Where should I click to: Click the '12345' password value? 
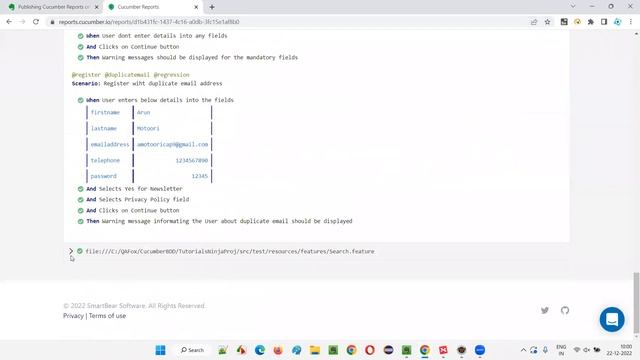coord(200,176)
